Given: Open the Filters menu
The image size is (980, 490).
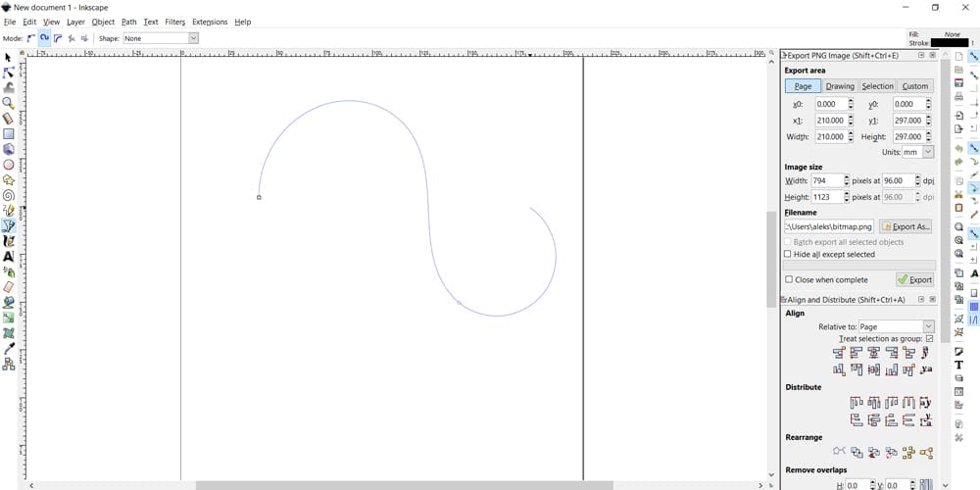Looking at the screenshot, I should click(x=175, y=22).
